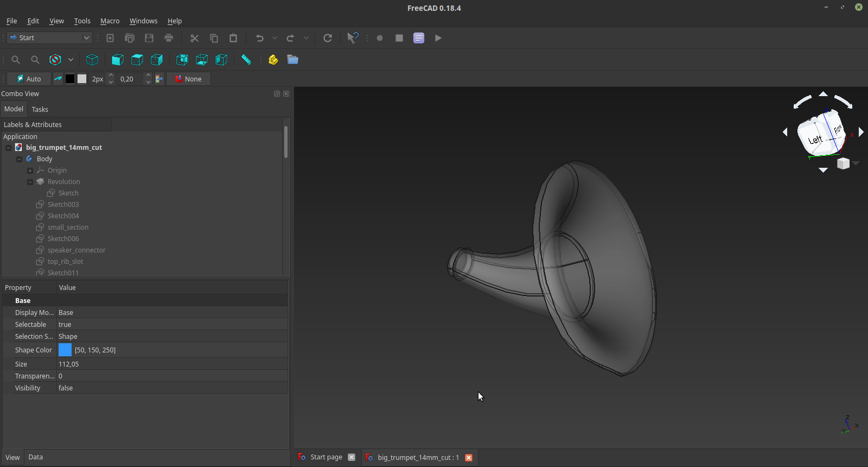868x467 pixels.
Task: Switch to the Data property tab
Action: coord(35,457)
